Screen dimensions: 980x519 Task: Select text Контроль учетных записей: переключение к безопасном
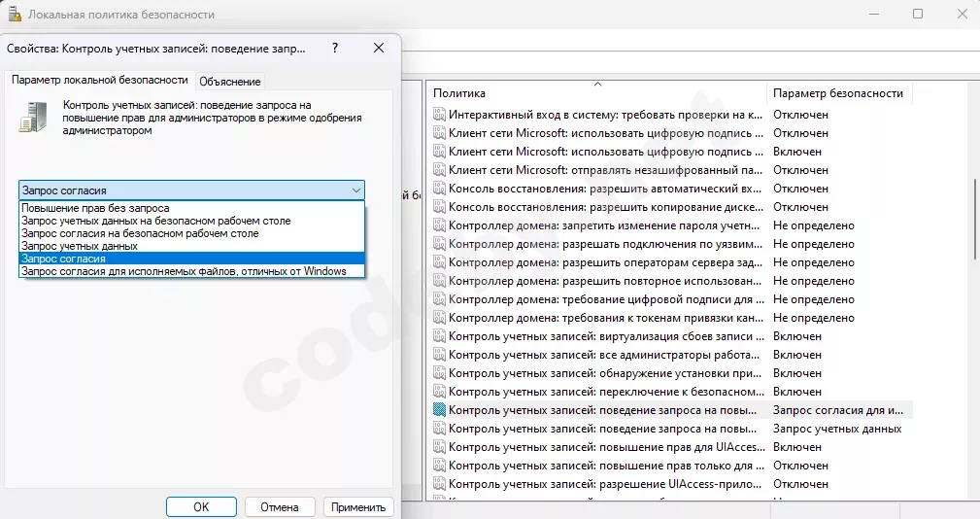(606, 392)
